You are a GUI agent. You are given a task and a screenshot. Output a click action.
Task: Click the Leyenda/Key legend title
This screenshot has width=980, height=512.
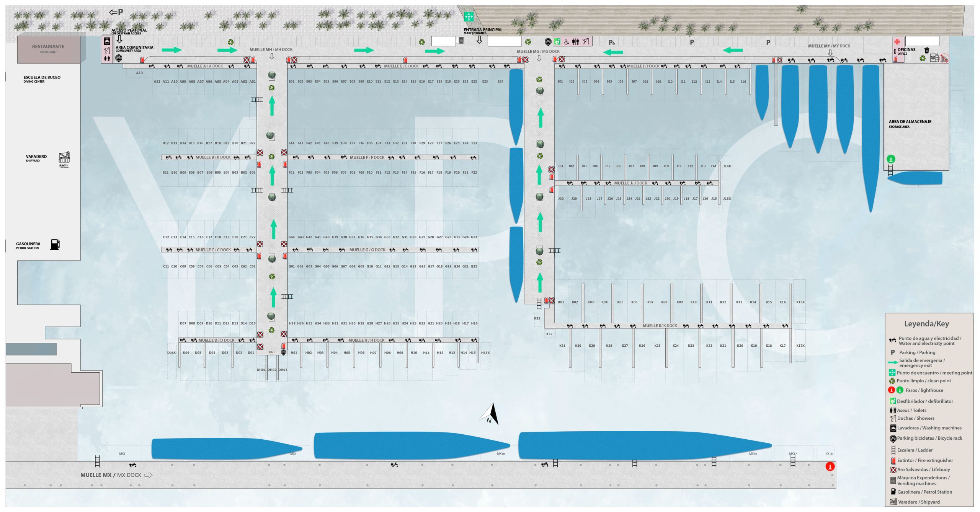[926, 324]
